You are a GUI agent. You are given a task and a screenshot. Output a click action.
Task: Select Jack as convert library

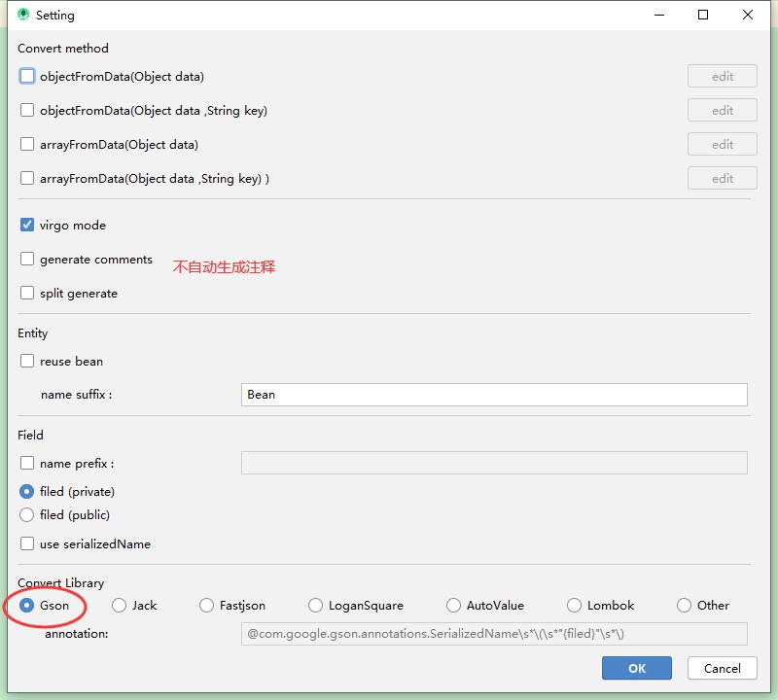point(120,605)
